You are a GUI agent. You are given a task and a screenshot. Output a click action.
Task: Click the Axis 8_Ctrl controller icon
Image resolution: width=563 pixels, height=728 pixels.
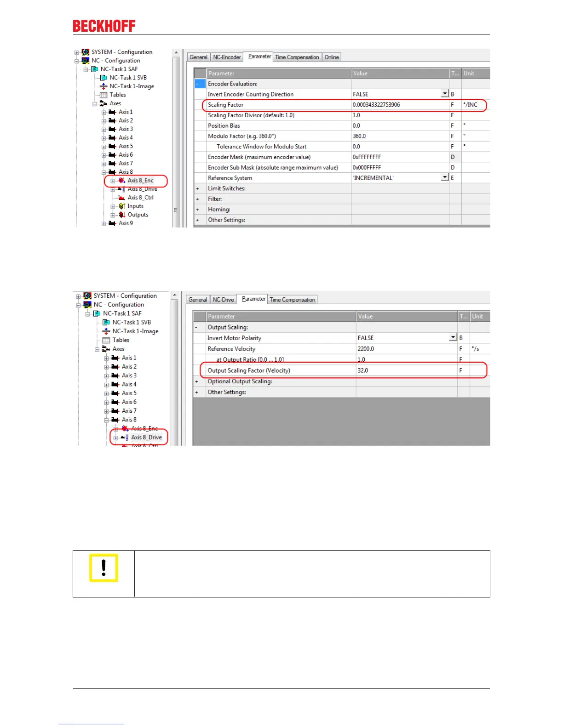[122, 198]
